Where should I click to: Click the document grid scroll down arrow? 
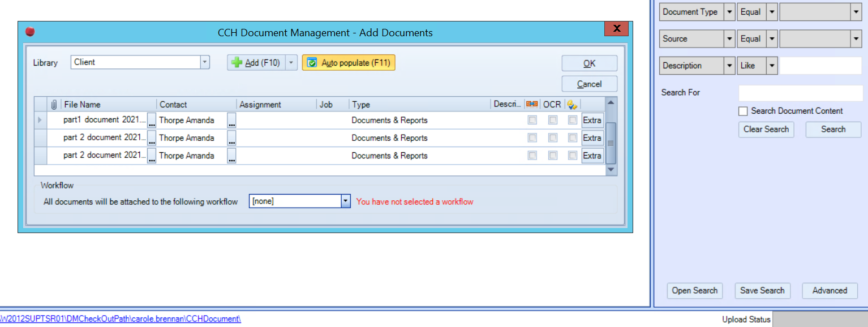611,170
